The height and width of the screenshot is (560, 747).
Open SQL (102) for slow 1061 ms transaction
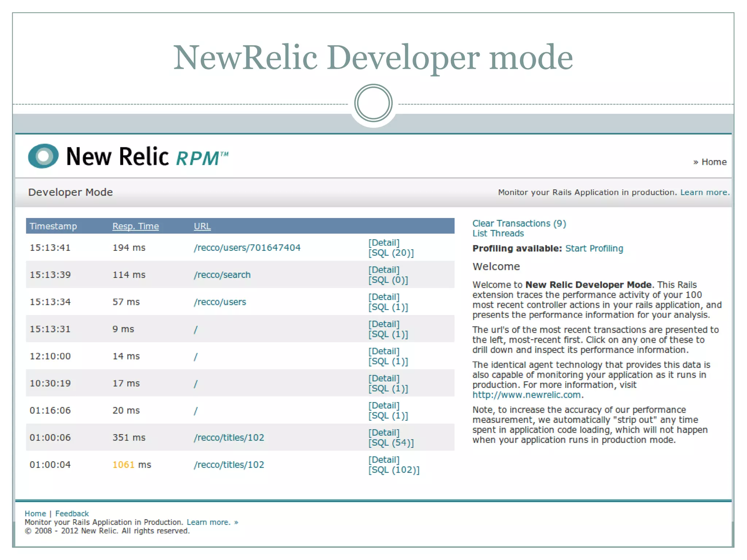[394, 470]
